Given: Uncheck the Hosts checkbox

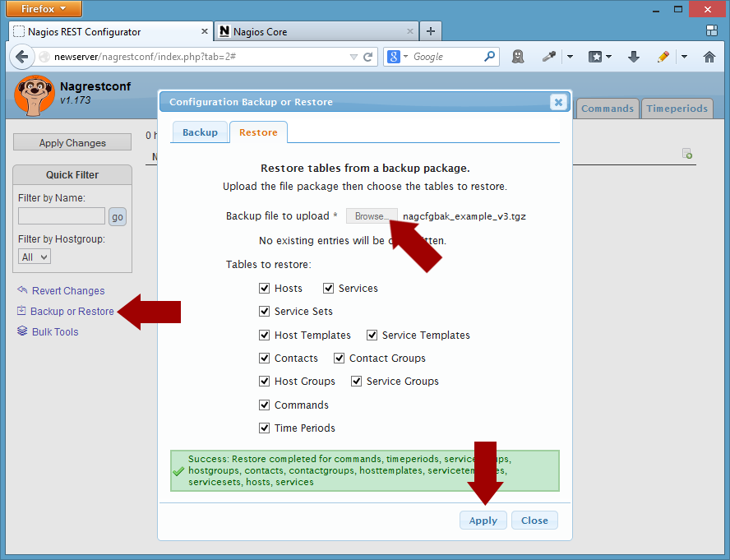Looking at the screenshot, I should coord(264,288).
